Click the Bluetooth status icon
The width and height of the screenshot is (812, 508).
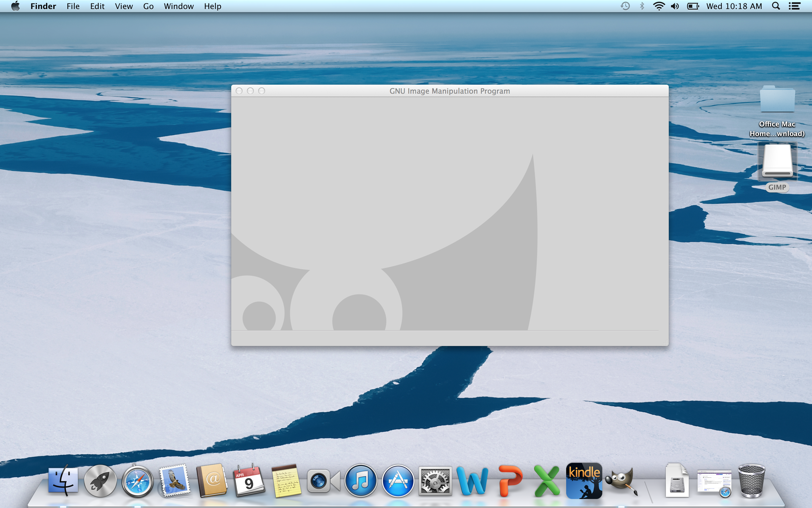tap(642, 6)
